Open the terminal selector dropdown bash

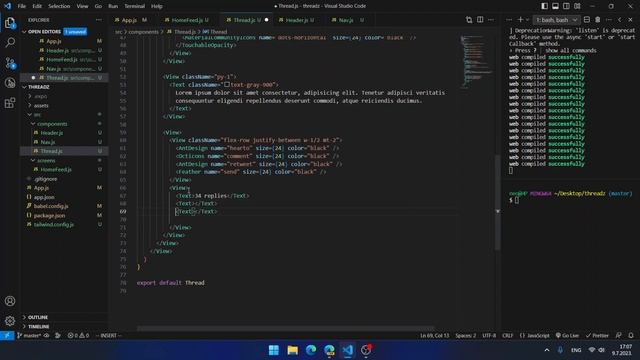click(x=556, y=20)
